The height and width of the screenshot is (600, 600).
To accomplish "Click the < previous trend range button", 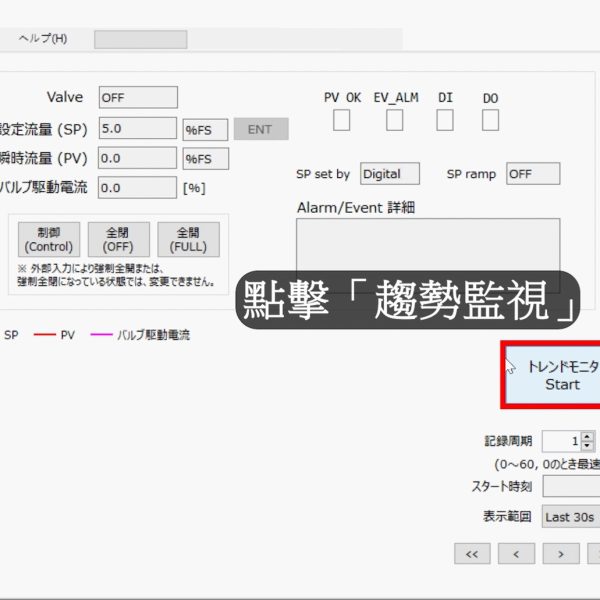I will point(516,553).
